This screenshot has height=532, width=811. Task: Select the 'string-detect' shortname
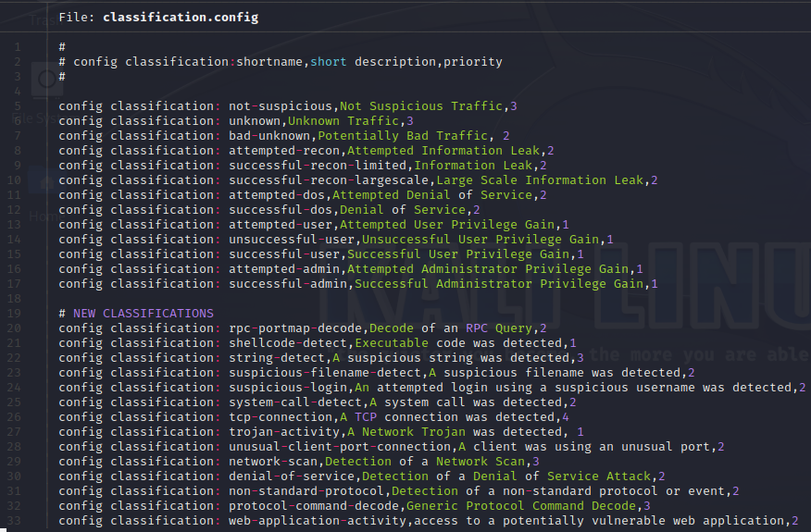pos(277,358)
